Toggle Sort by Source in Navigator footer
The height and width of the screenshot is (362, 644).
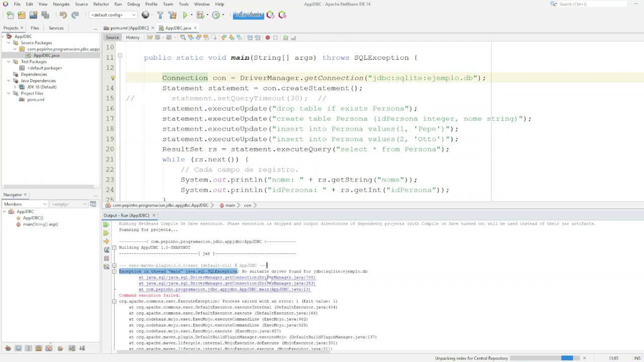(82, 348)
